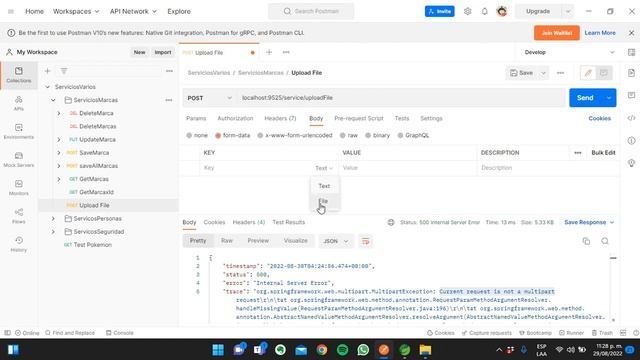
Task: Open the Learn More link
Action: 600,33
